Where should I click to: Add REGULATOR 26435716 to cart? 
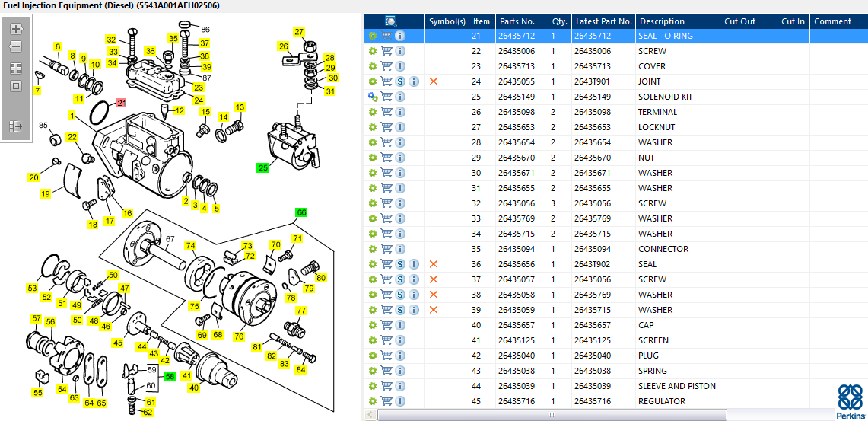tap(386, 402)
